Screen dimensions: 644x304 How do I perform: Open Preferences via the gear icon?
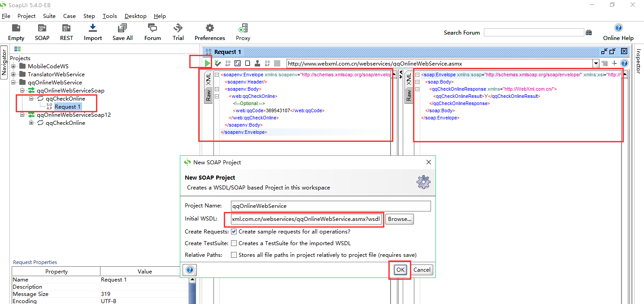click(209, 31)
